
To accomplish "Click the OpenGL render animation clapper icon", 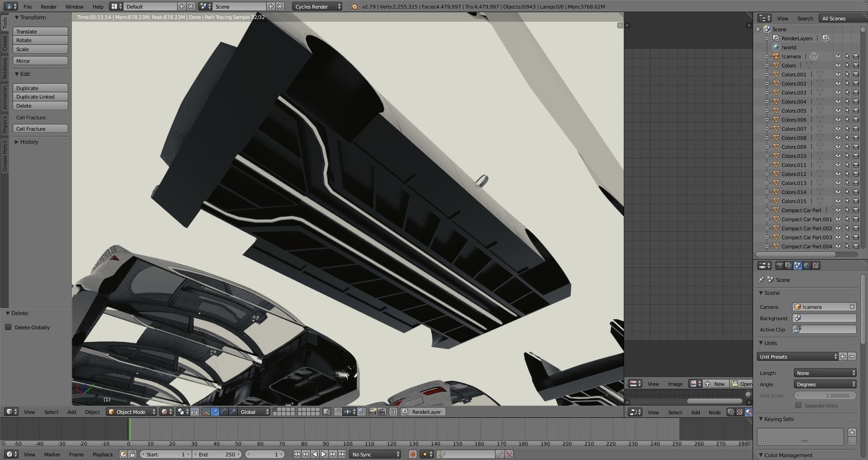I will tap(382, 412).
